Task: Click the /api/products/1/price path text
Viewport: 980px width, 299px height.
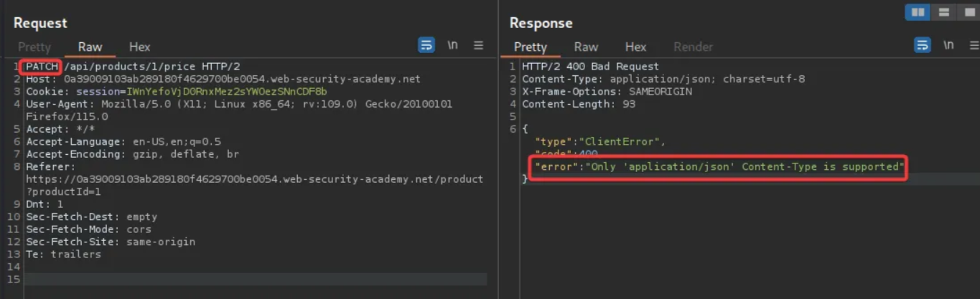Action: pyautogui.click(x=131, y=67)
